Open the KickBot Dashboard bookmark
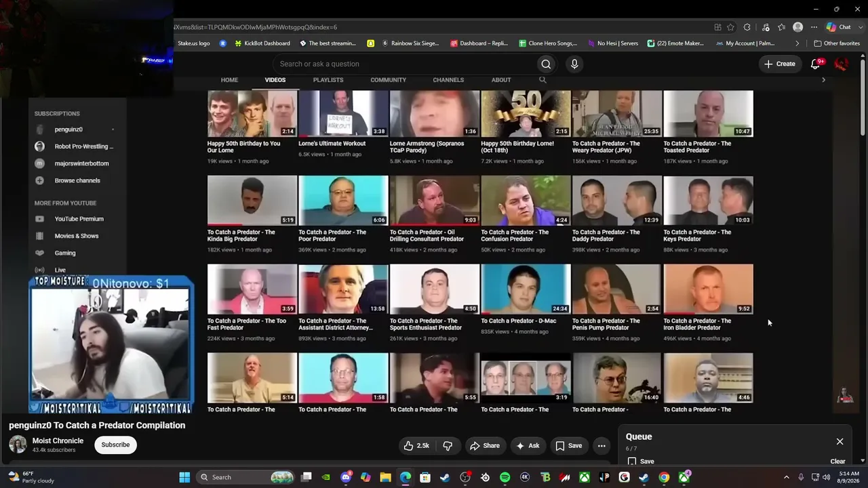This screenshot has height=488, width=868. coord(262,43)
